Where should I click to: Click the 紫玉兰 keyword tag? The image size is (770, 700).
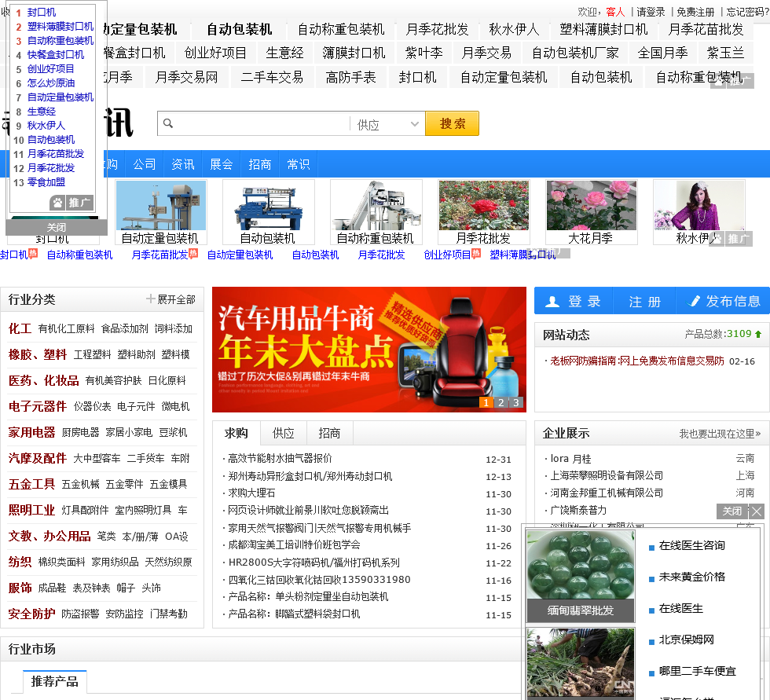point(725,53)
